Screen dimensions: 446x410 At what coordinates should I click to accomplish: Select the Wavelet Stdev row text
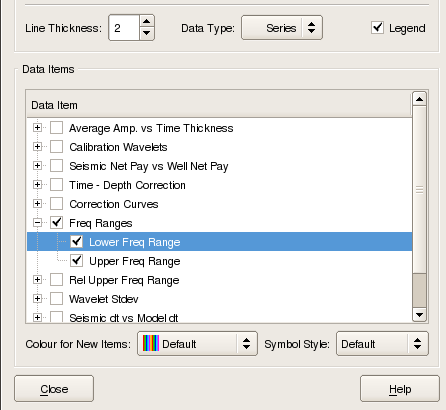click(x=104, y=299)
